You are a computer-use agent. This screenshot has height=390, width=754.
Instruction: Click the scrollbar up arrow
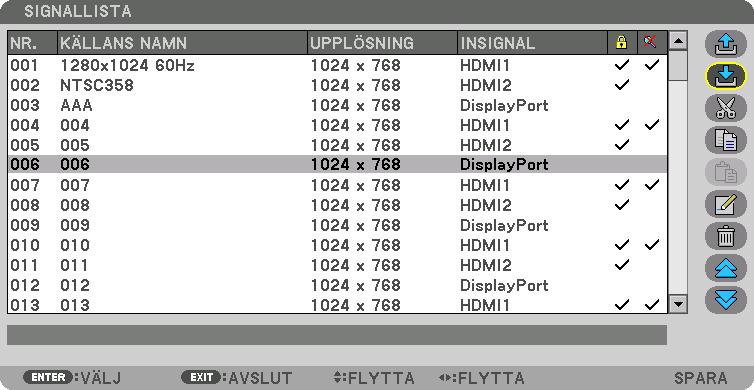pyautogui.click(x=678, y=40)
